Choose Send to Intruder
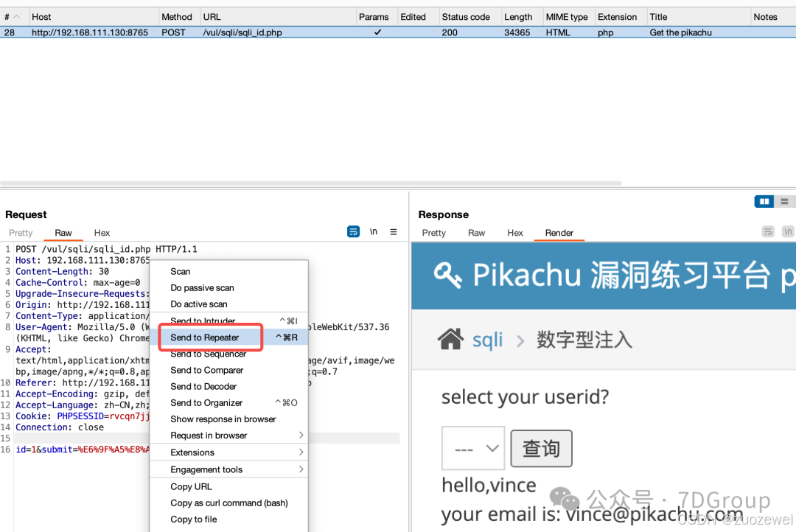 (229, 321)
